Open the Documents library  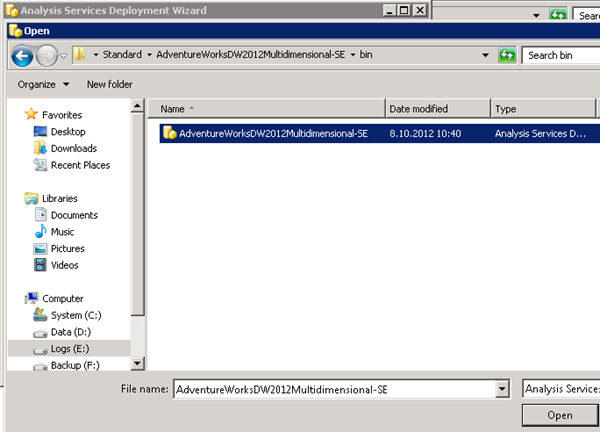(x=74, y=215)
